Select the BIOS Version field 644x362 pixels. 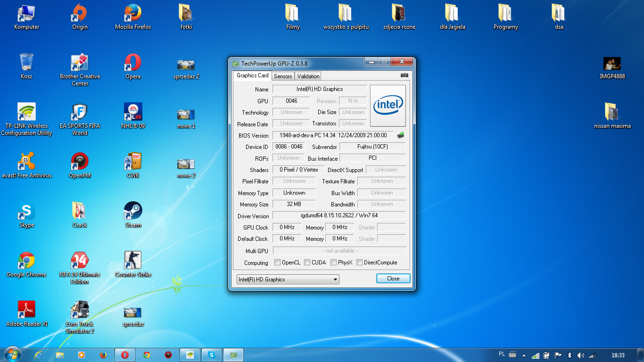coord(333,135)
